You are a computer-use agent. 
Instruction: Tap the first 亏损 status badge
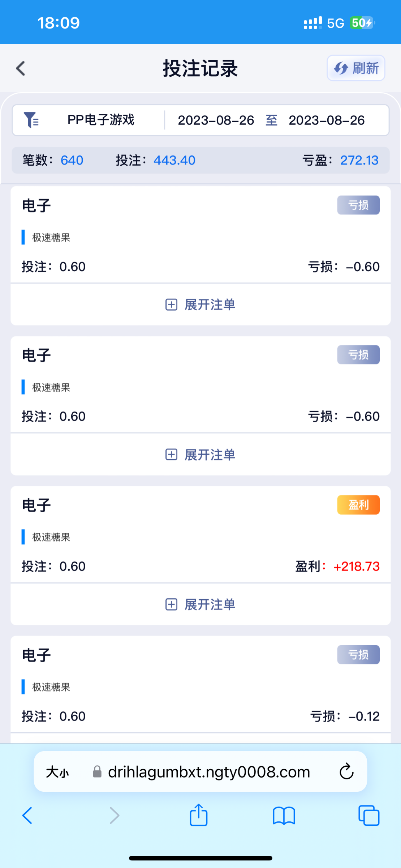click(358, 205)
